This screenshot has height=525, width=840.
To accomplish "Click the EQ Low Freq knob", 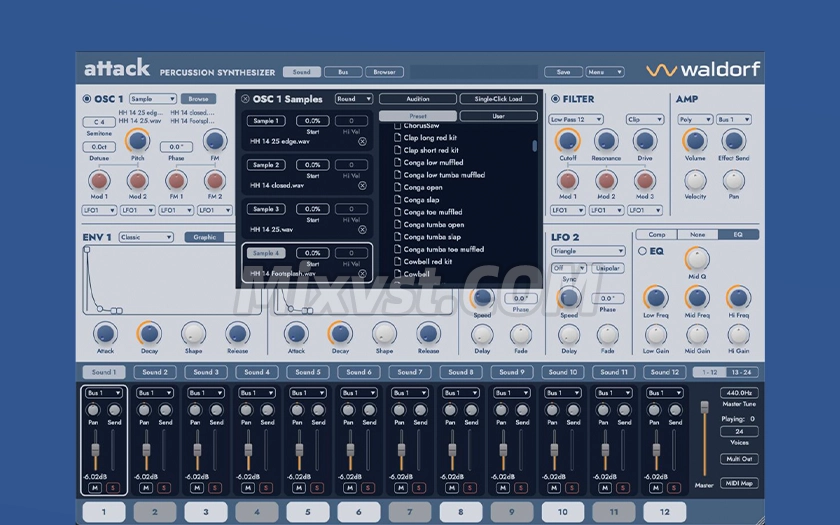I will [x=656, y=298].
